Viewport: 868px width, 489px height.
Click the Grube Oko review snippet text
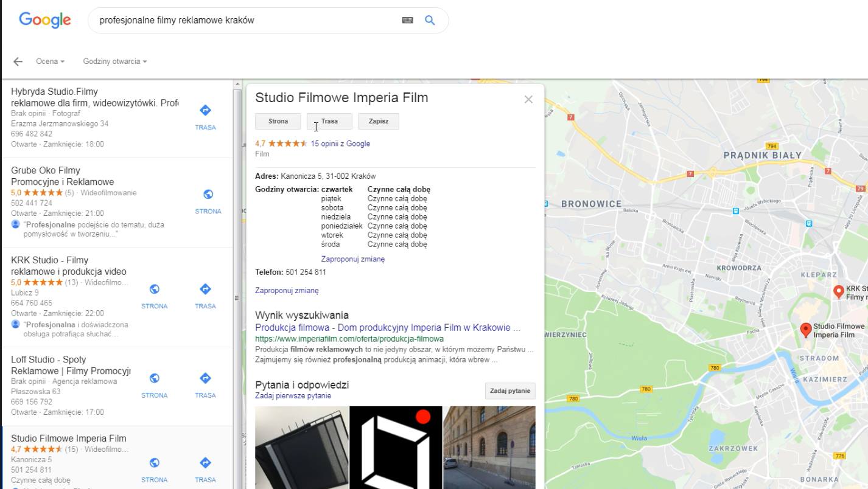[x=94, y=229]
